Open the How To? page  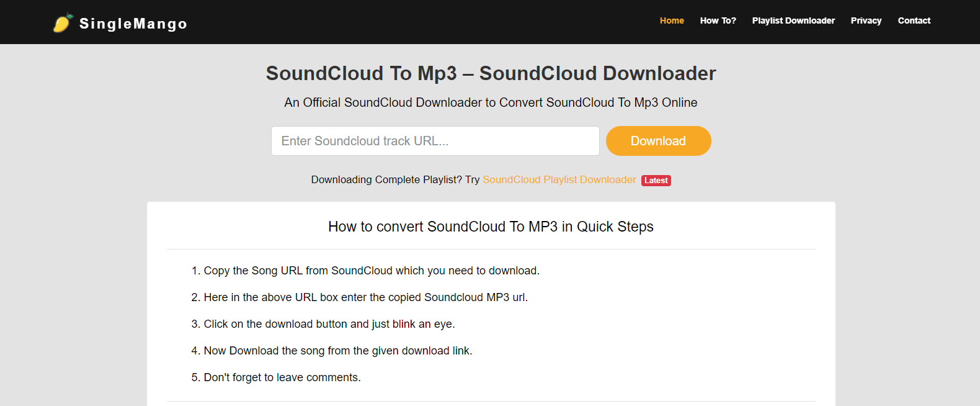[x=718, y=20]
